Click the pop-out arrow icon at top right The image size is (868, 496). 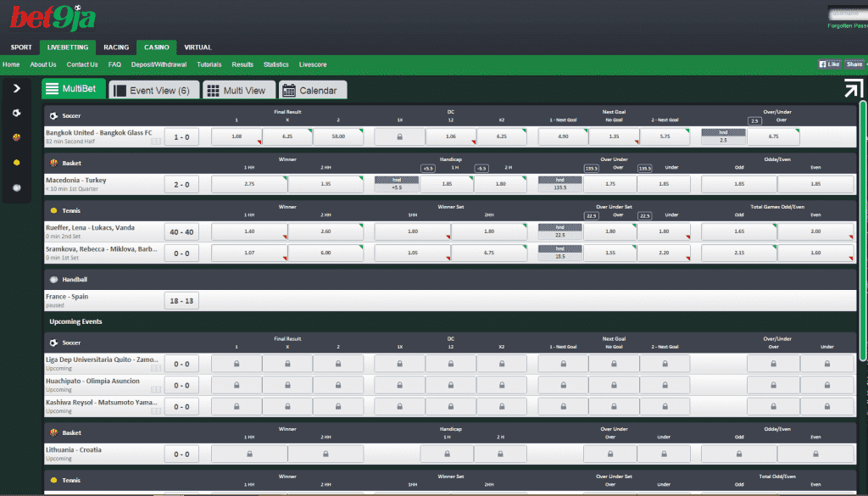pos(853,88)
